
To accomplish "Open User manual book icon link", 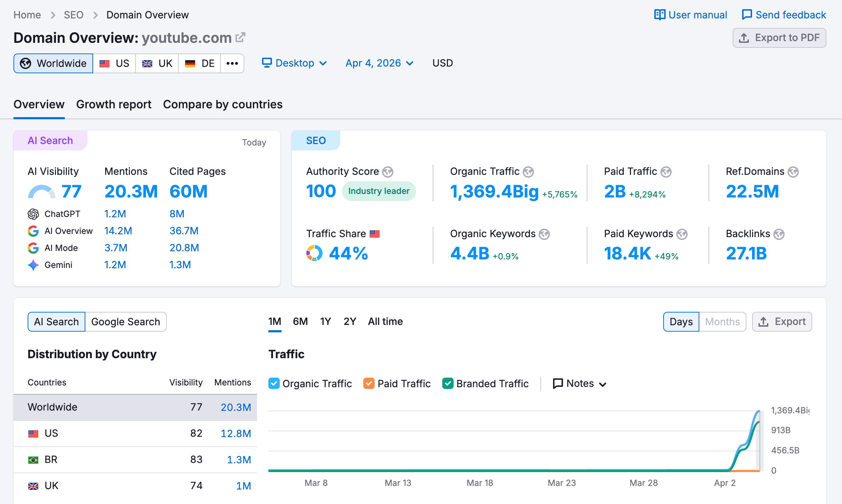I will (x=660, y=15).
